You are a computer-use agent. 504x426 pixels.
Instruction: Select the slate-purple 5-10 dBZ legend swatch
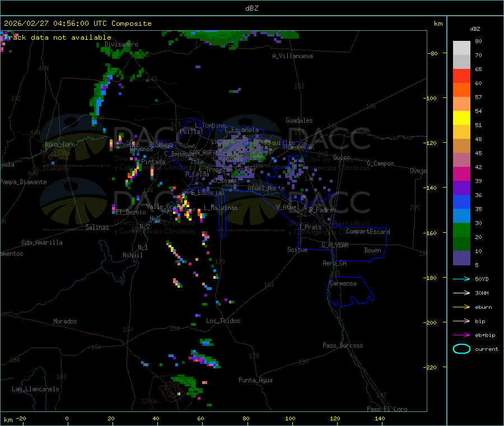pos(461,258)
